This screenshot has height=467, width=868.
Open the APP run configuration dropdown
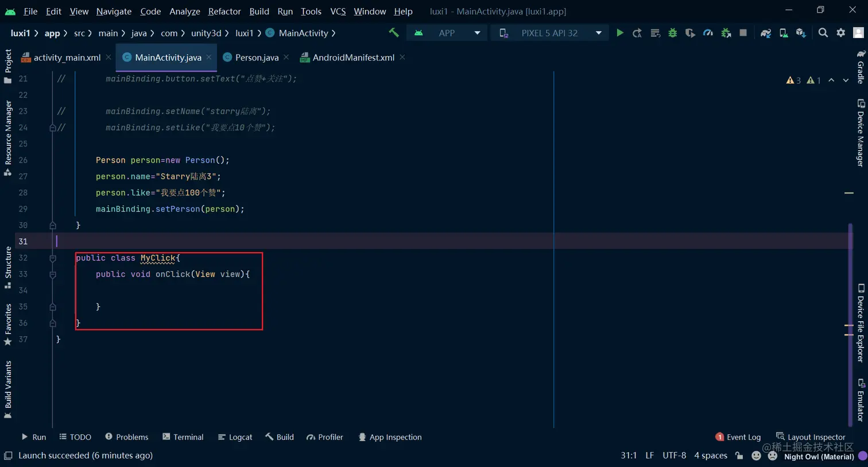click(447, 33)
